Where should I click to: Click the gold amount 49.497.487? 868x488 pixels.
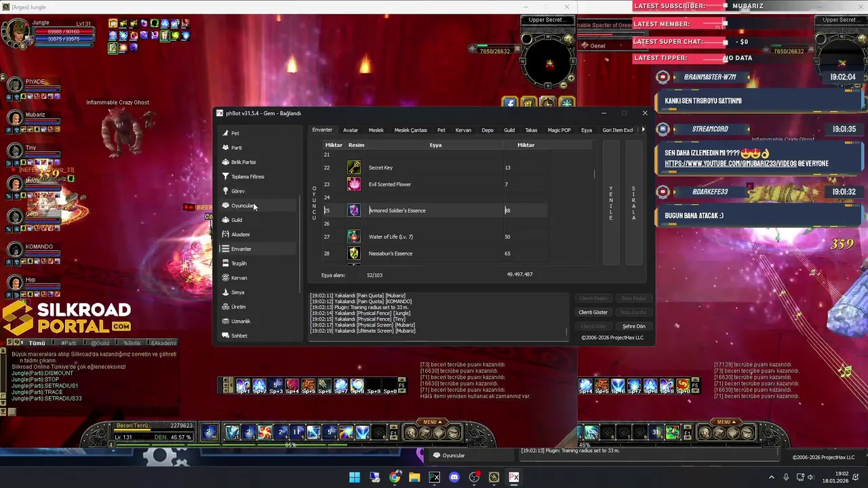tap(519, 274)
